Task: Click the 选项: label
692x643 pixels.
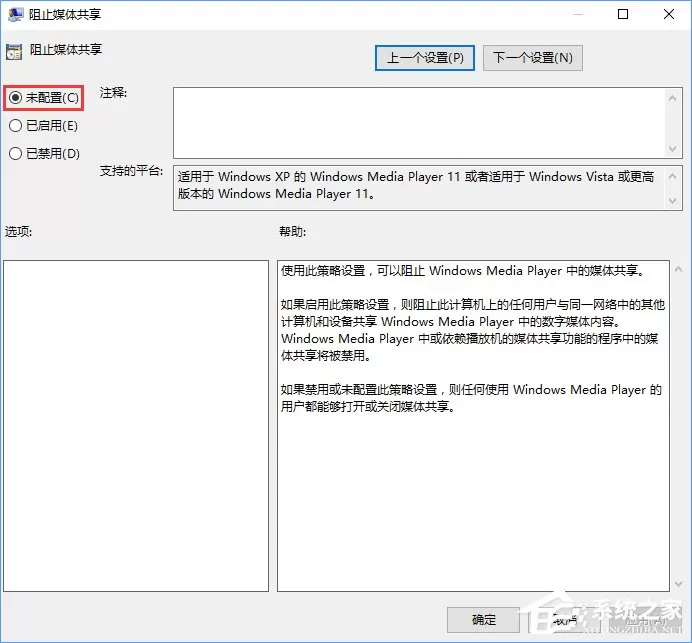Action: 19,231
